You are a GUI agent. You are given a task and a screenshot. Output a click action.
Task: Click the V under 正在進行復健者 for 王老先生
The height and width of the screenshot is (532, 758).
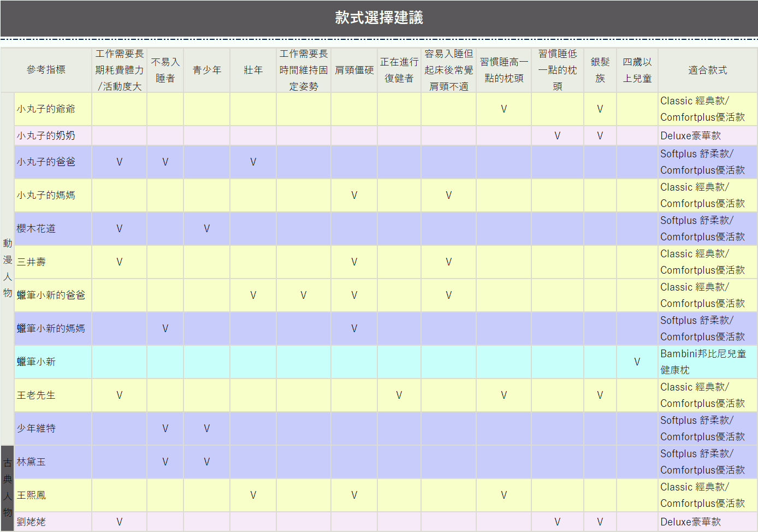(x=399, y=395)
